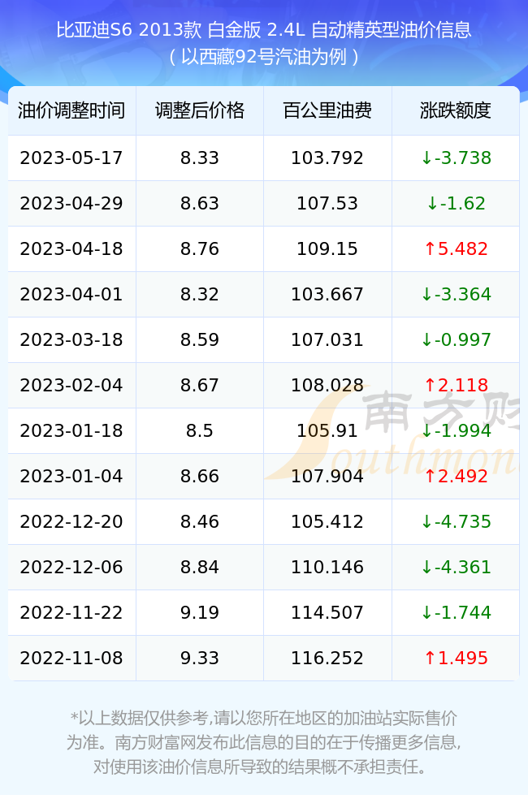The image size is (528, 812).
Task: Click the 调整后价格 column header
Action: click(200, 110)
